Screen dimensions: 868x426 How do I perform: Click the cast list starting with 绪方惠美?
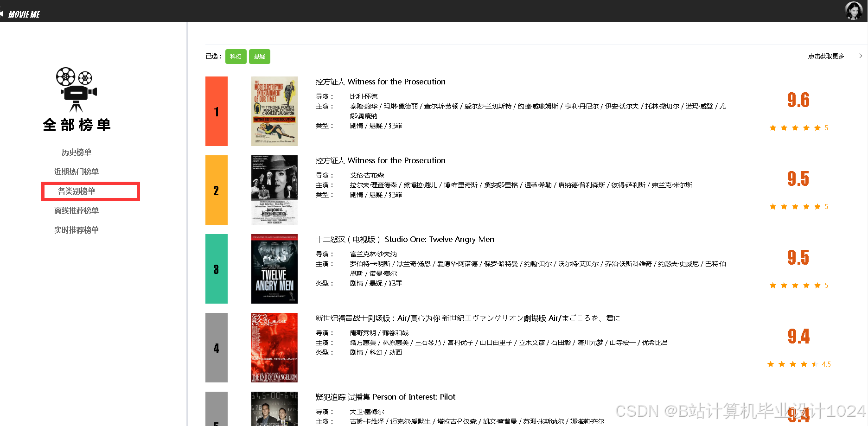509,343
